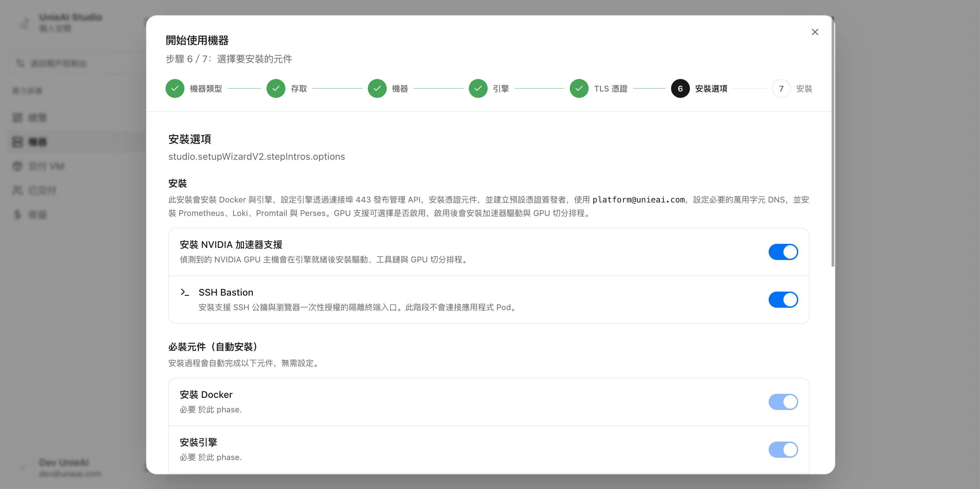Click the studio.setupWizardV2.stepIntros.options text
The height and width of the screenshot is (489, 980).
(x=257, y=157)
